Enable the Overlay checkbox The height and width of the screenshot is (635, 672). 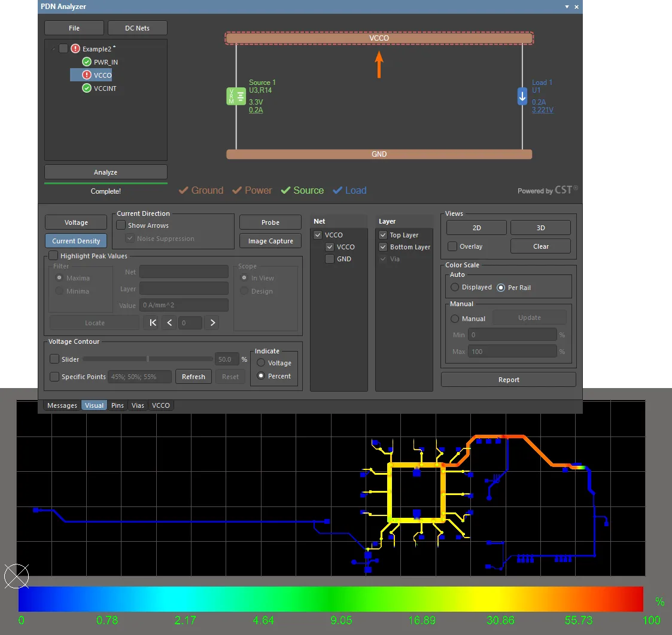click(452, 246)
